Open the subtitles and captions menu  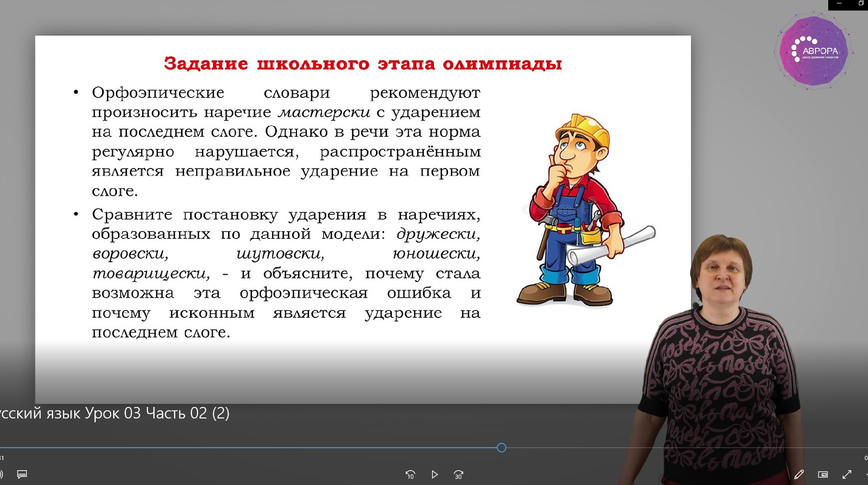click(x=22, y=474)
